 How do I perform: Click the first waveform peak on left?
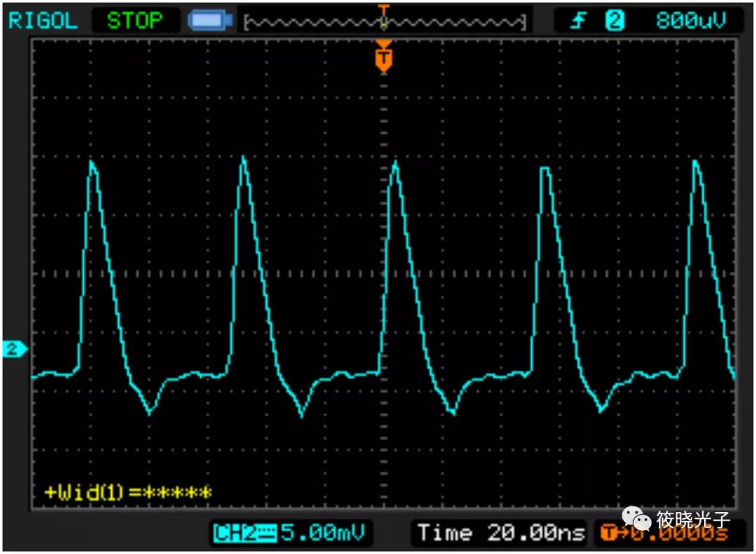click(x=92, y=163)
